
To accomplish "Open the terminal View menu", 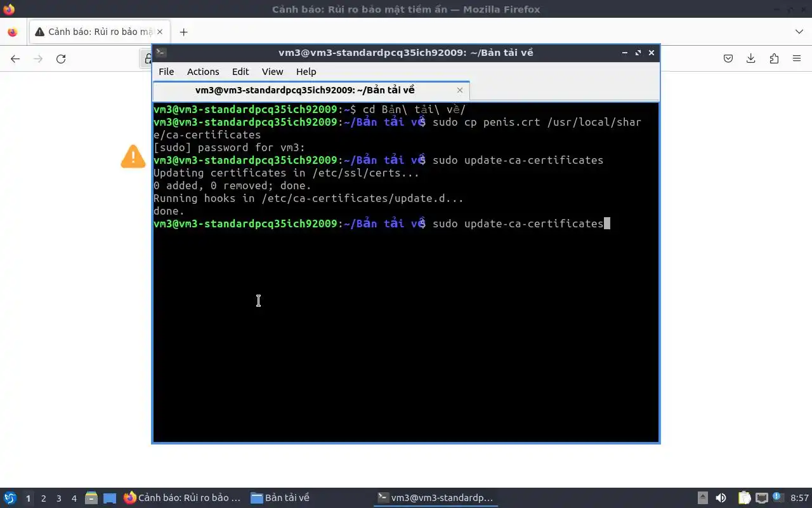I will point(273,72).
